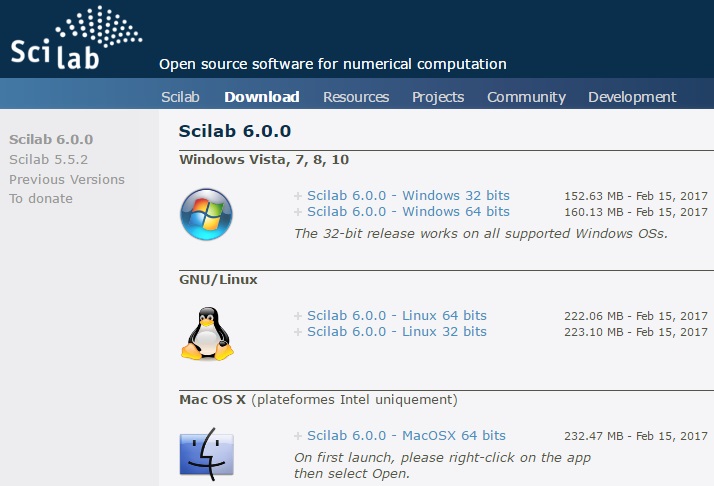Click the 'Open source software' tagline
This screenshot has width=714, height=486.
(333, 64)
